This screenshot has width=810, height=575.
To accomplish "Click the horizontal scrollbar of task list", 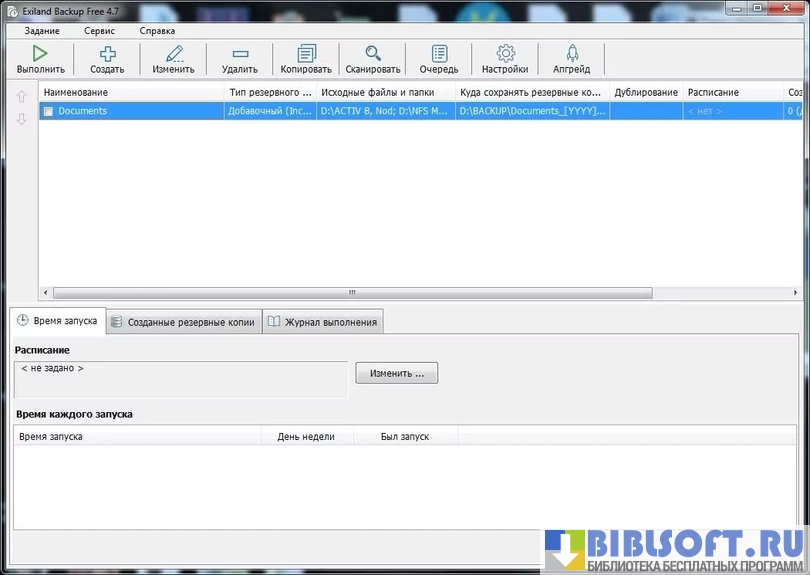I will click(x=351, y=293).
